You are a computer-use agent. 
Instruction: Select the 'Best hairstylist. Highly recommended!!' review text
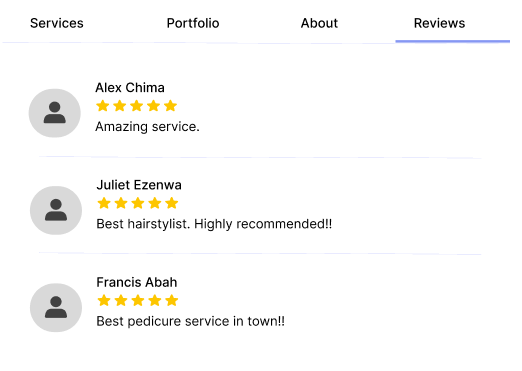click(x=214, y=224)
